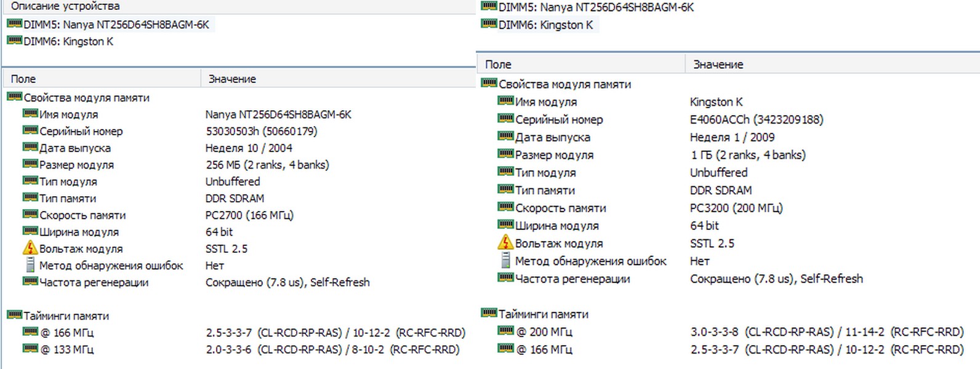Select DIMM6 Kingston K in left panel
The height and width of the screenshot is (369, 980).
click(x=68, y=41)
